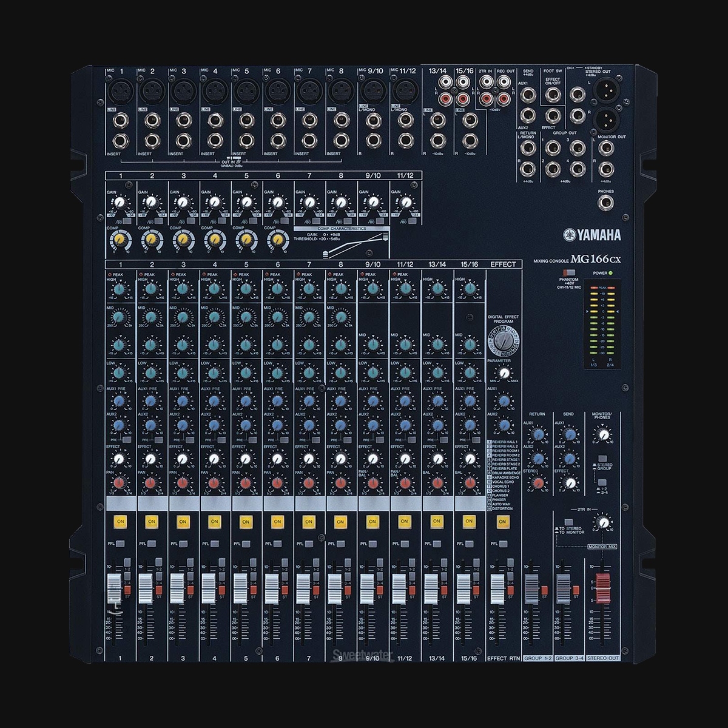Click the channel 2 INSERT jack
This screenshot has width=728, height=728.
click(x=151, y=141)
